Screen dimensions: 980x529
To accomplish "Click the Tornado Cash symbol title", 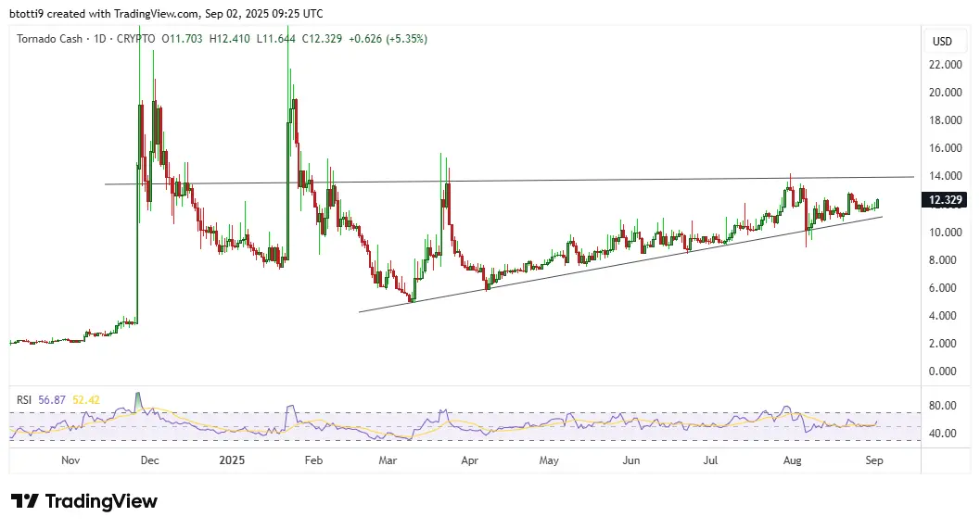I will pos(49,39).
